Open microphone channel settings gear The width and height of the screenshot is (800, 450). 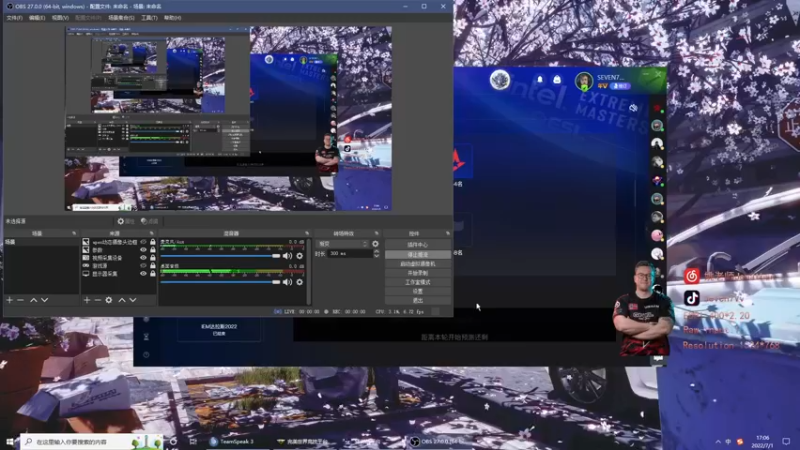click(299, 256)
